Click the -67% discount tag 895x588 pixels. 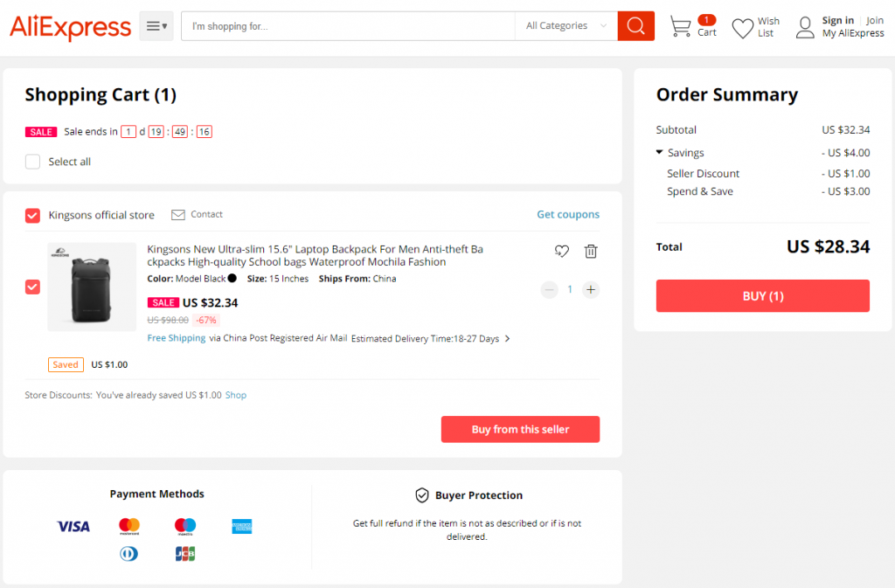pos(206,320)
